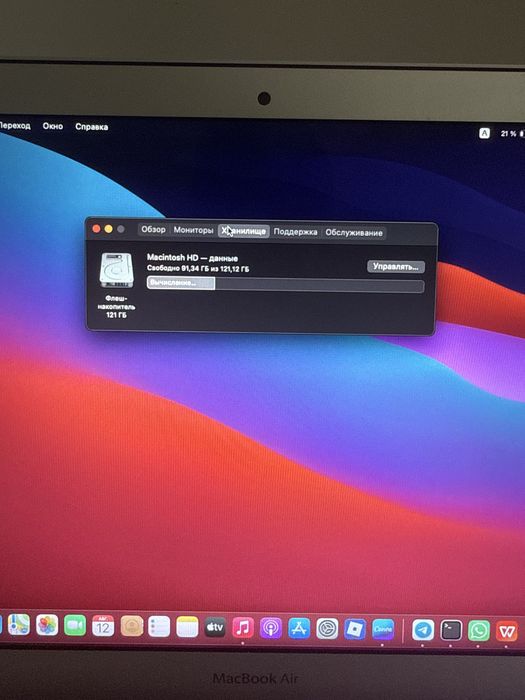Launch WhatsApp from the Dock
This screenshot has width=525, height=700.
click(479, 631)
